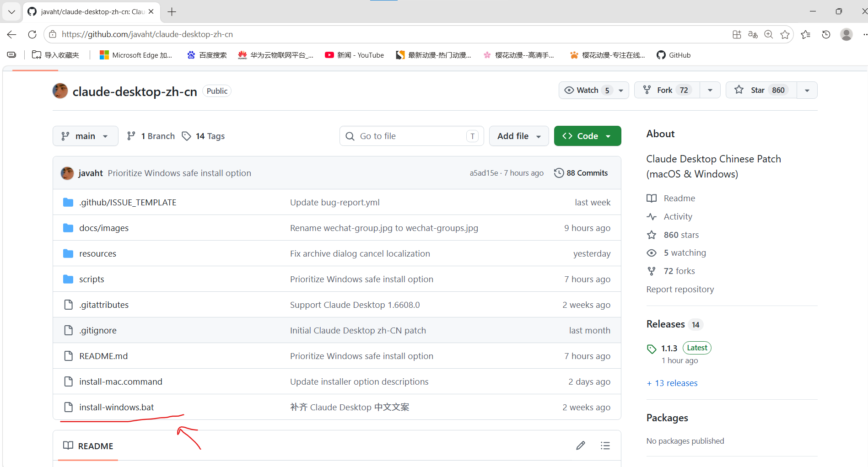Open the 72 forks link
This screenshot has width=868, height=467.
pos(671,271)
